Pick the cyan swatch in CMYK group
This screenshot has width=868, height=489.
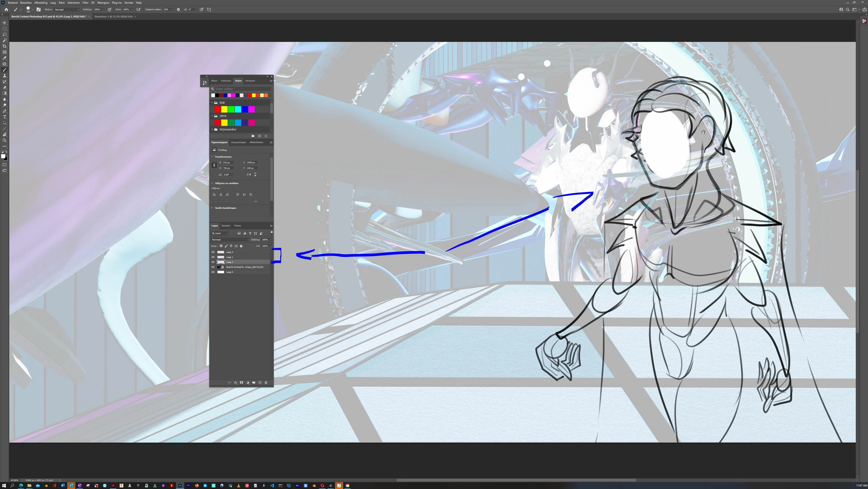pyautogui.click(x=238, y=123)
